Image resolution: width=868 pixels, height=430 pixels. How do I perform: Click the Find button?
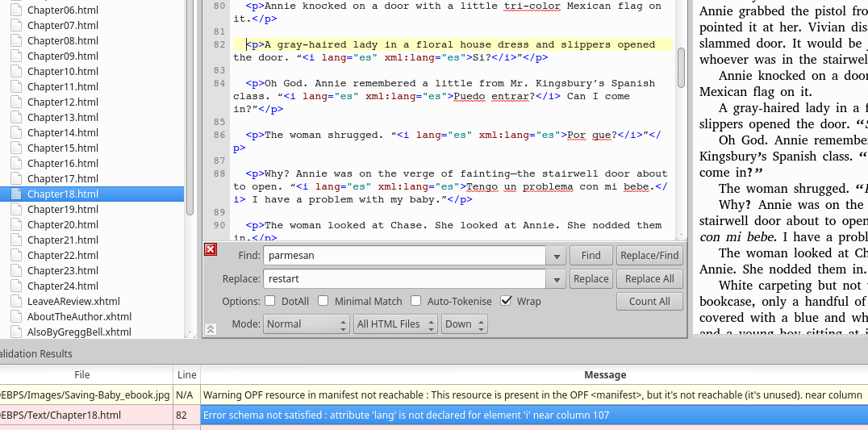coord(590,256)
